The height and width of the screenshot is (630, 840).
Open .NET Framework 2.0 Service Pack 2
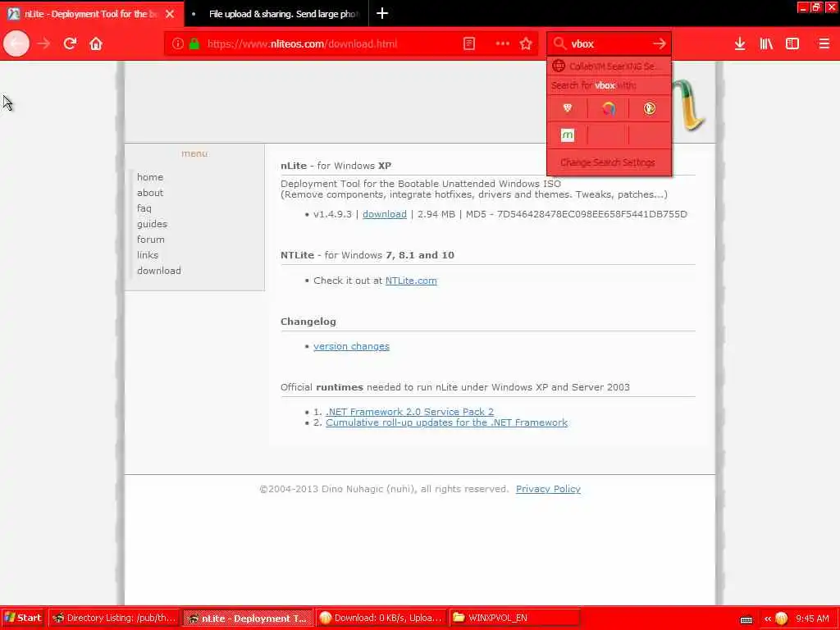coord(410,412)
